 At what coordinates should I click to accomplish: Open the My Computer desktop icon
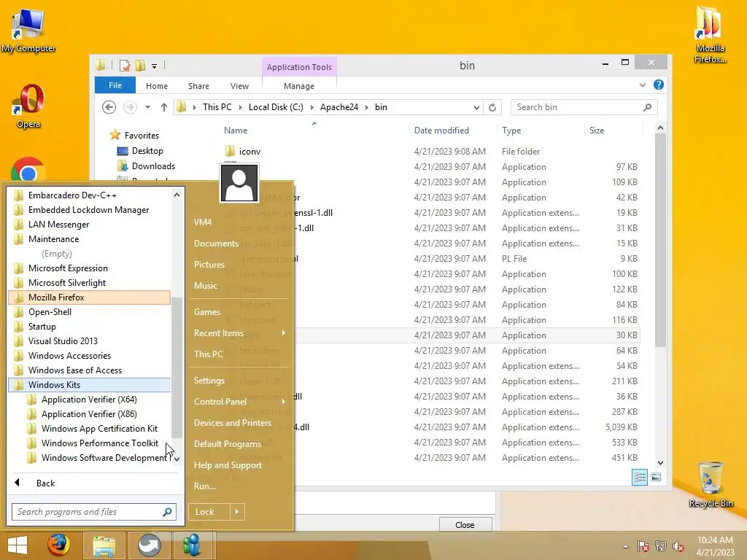(x=28, y=31)
